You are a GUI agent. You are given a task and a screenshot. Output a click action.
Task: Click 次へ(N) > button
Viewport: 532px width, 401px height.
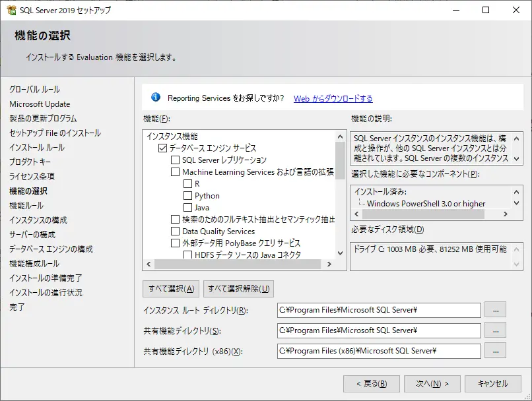(x=432, y=384)
